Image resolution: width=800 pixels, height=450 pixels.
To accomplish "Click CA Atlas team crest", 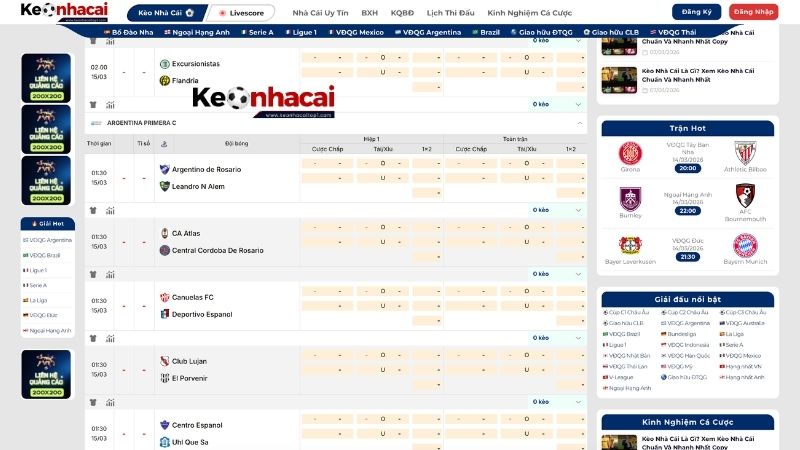I will pos(164,233).
